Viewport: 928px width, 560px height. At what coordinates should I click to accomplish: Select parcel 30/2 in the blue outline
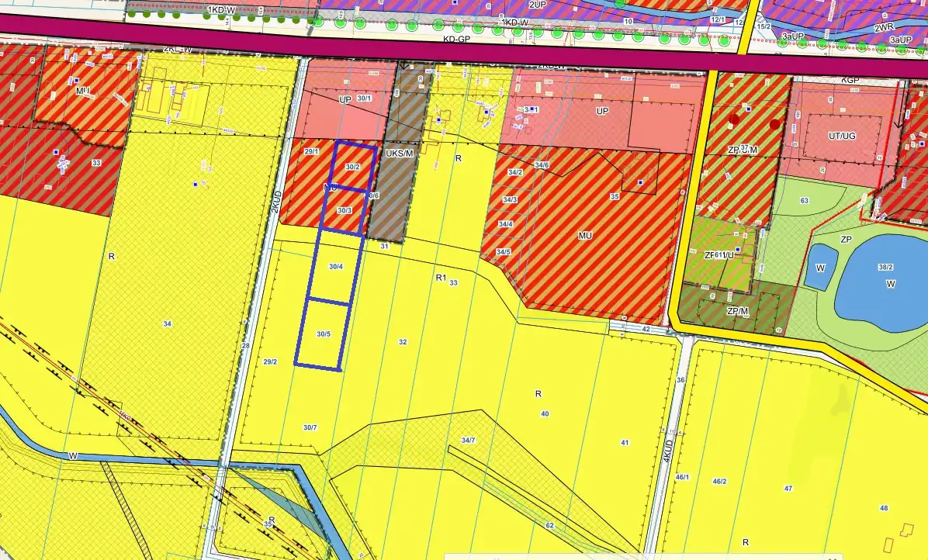coord(353,166)
